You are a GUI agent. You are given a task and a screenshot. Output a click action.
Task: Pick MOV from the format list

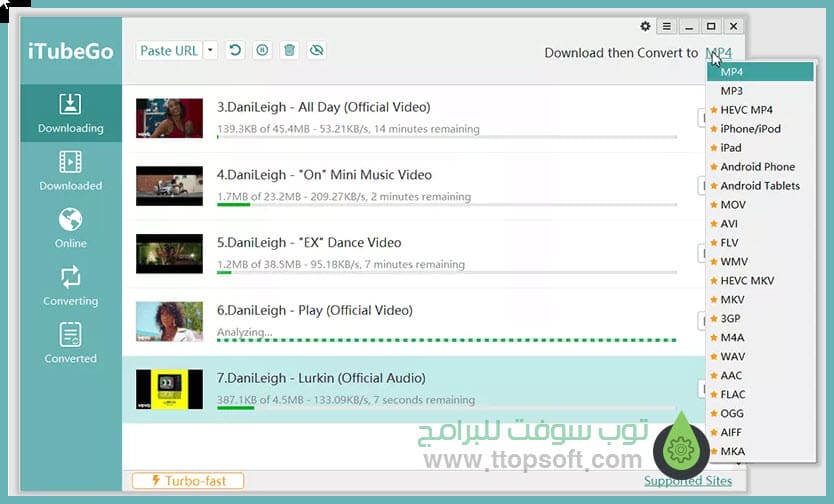[x=761, y=205]
